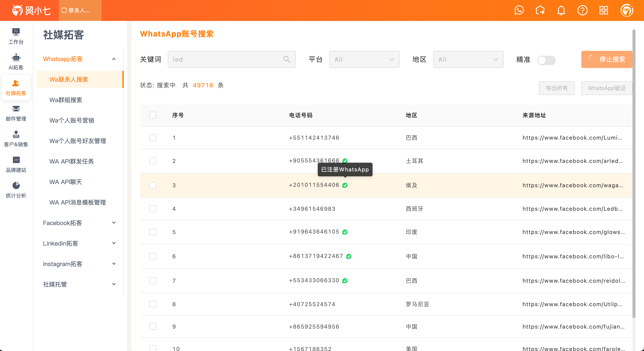This screenshot has height=351, width=644.
Task: Check the row 5 checkbox
Action: [x=152, y=232]
